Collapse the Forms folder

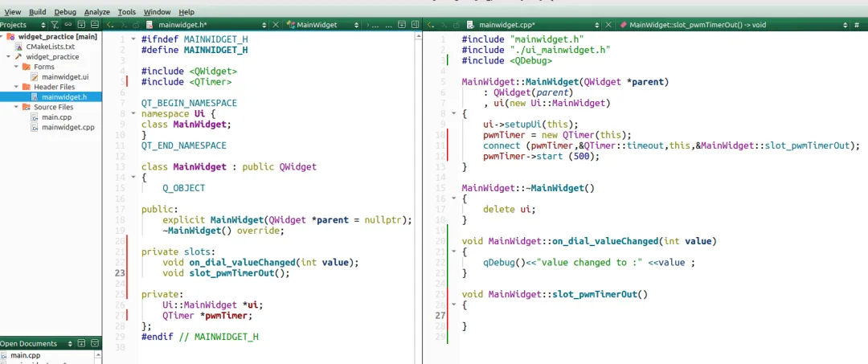[x=17, y=67]
